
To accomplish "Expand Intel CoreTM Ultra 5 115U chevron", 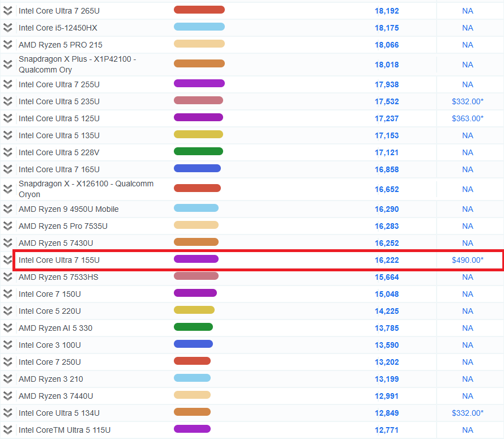I will point(8,430).
